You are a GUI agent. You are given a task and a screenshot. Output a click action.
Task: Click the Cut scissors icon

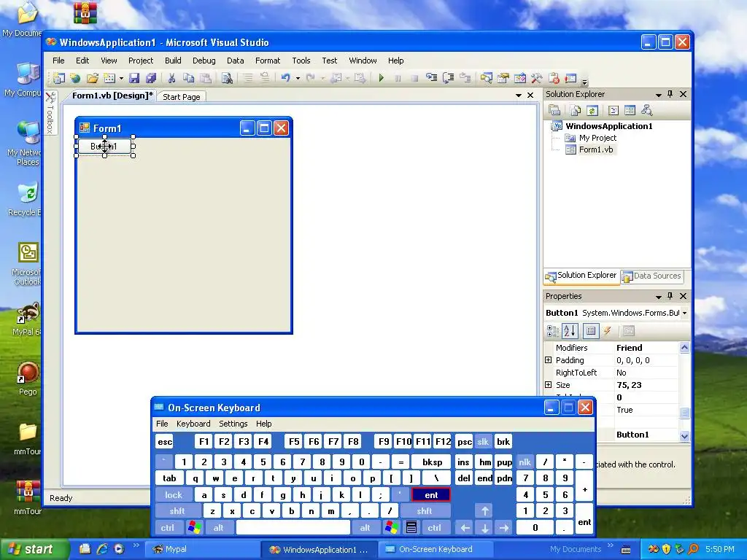[x=172, y=78]
